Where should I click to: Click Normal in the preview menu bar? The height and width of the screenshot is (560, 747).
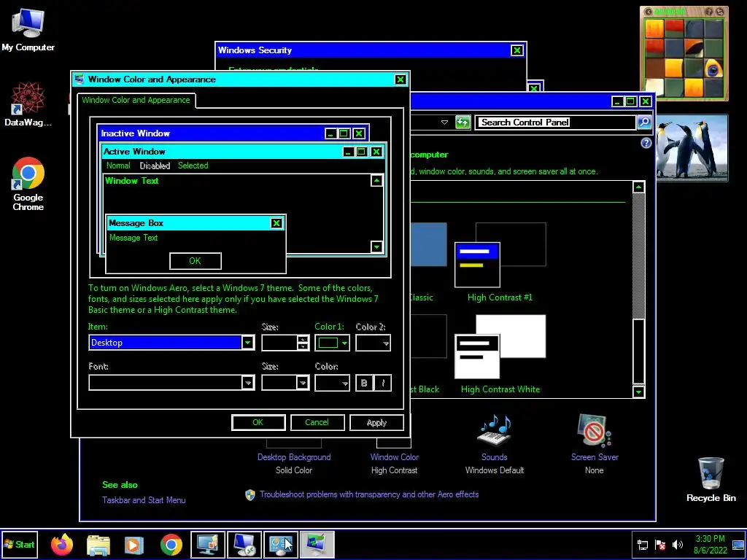coord(118,166)
